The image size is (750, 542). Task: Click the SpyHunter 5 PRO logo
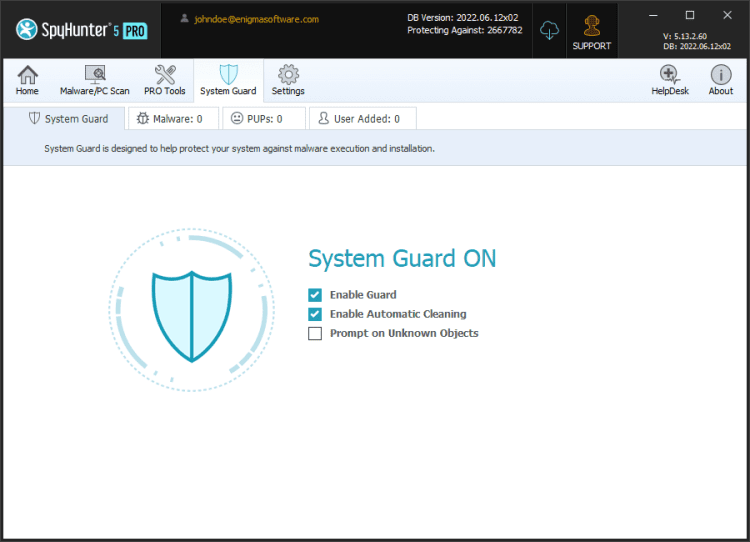click(x=82, y=30)
